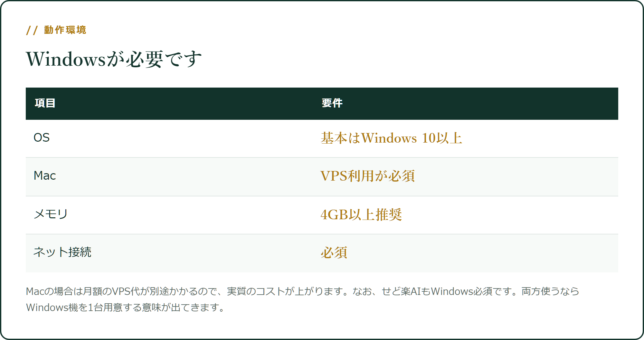644x340 pixels.
Task: Click the heading 'Windowsが必要です'
Action: point(114,59)
